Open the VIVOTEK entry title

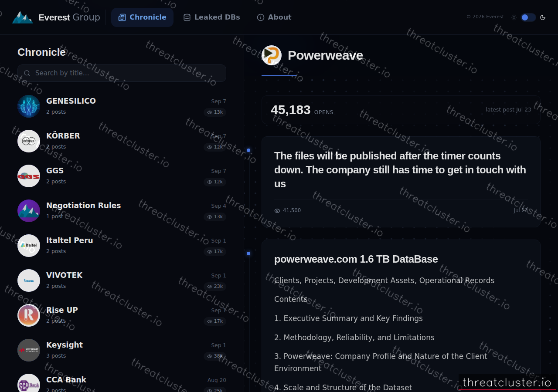[x=65, y=275]
